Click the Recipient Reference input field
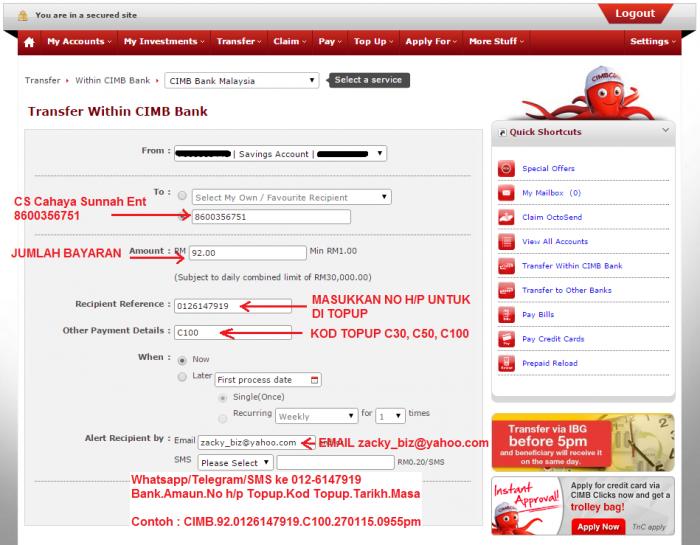This screenshot has width=700, height=545. pyautogui.click(x=233, y=306)
